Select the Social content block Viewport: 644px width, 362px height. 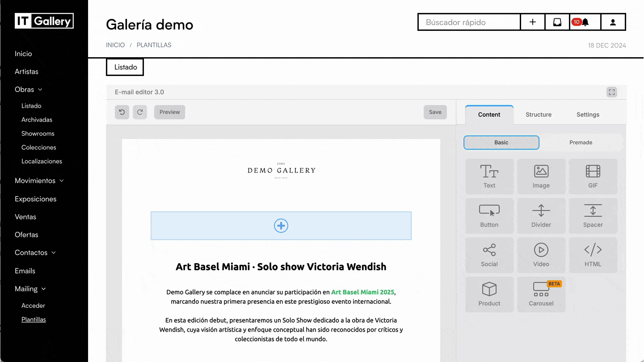point(489,255)
